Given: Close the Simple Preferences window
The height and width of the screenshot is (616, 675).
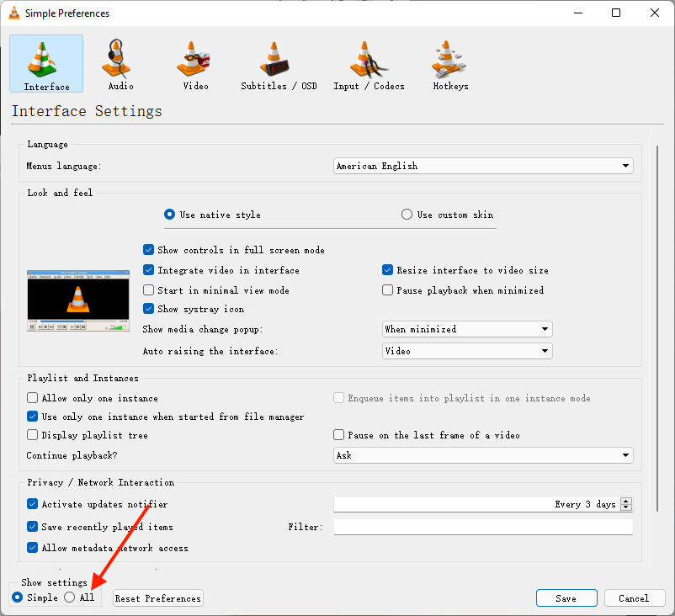Looking at the screenshot, I should 655,13.
